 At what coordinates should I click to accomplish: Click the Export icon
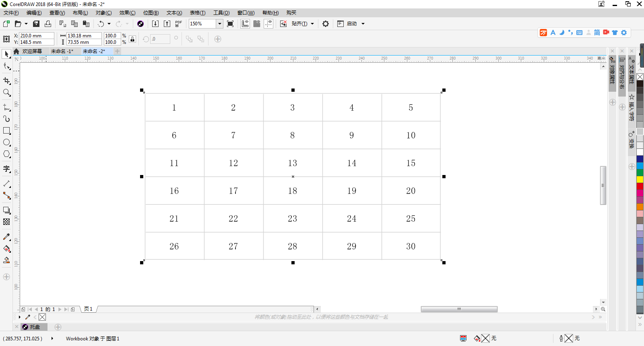[167, 24]
